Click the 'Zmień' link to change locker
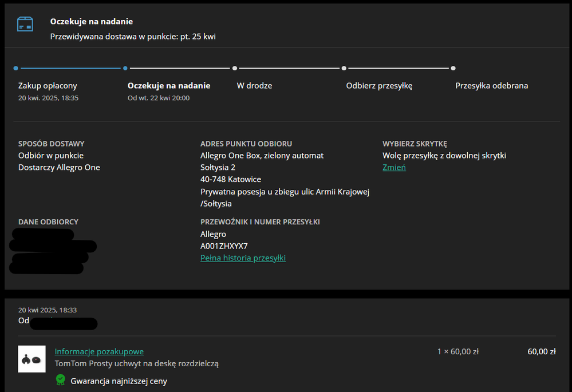Viewport: 572px width, 392px height. (x=394, y=168)
